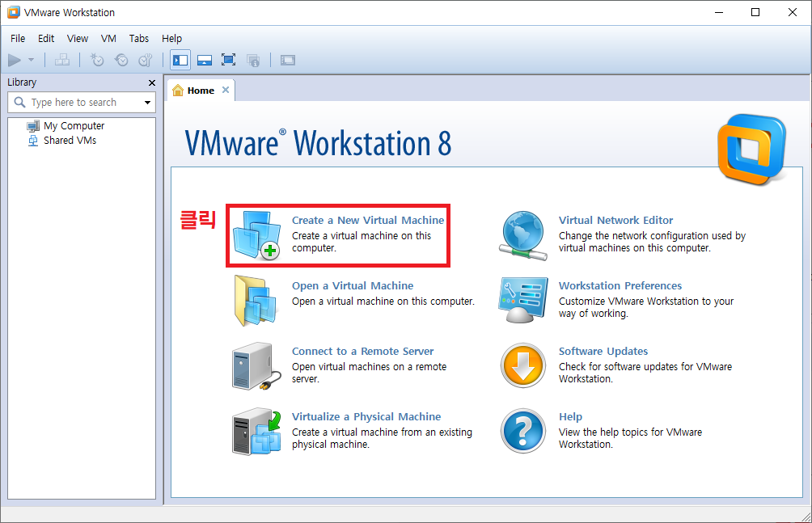Click the Software Updates link
The width and height of the screenshot is (812, 523).
click(603, 351)
